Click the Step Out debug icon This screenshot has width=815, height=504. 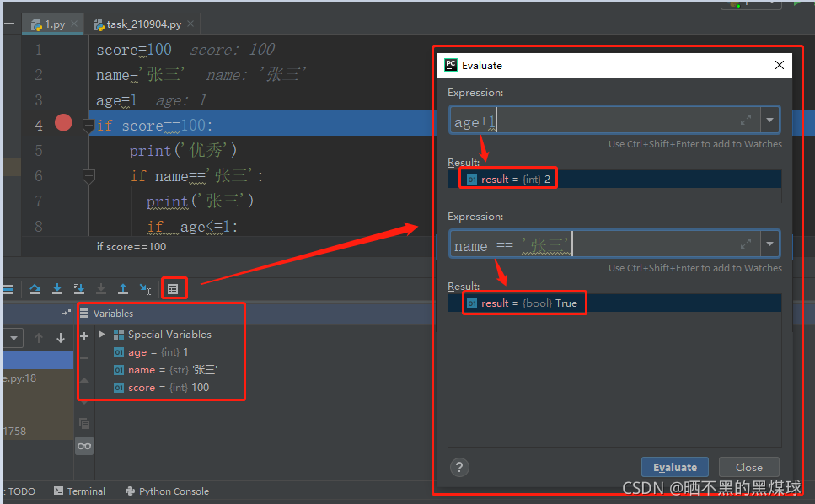123,289
